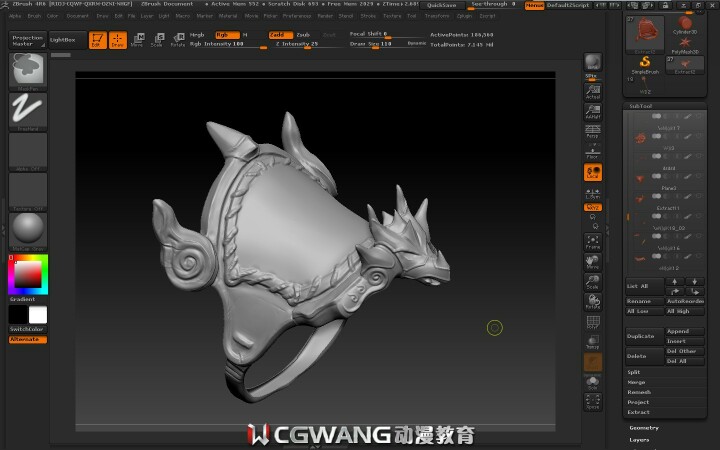This screenshot has height=450, width=720.
Task: Click the Rename subtool button
Action: click(x=644, y=301)
